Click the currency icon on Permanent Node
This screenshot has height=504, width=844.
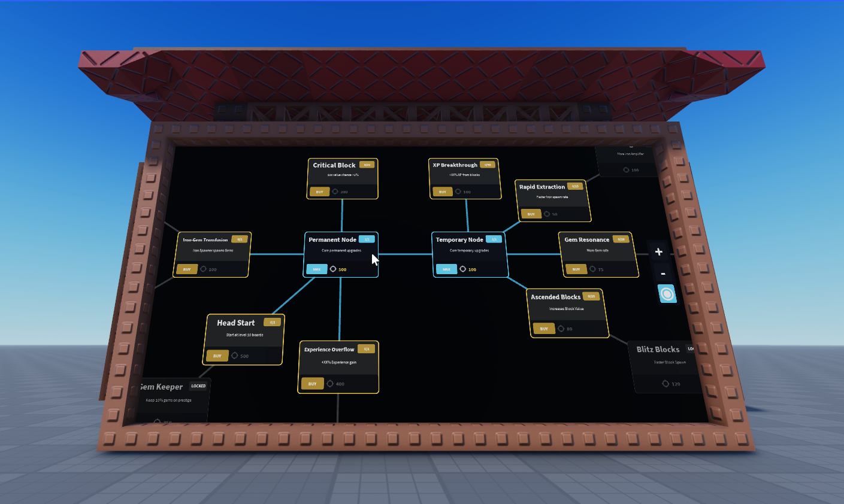coord(333,269)
